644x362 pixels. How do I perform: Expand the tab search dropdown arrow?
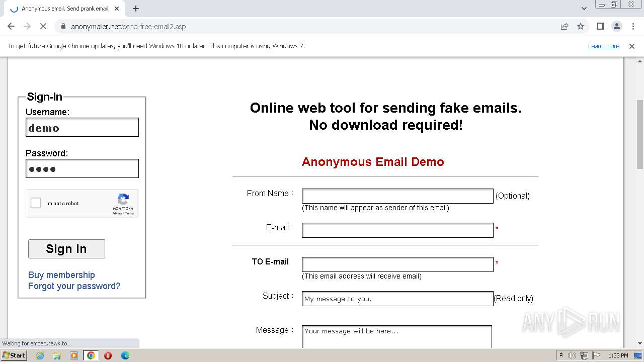pos(584,9)
